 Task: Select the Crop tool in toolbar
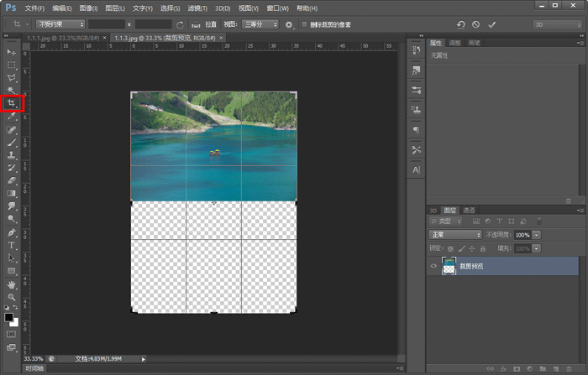[x=12, y=103]
